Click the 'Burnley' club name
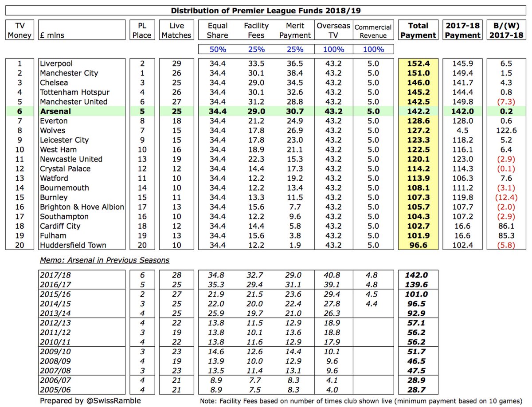Screen dimensions: 532x407 tap(53, 197)
